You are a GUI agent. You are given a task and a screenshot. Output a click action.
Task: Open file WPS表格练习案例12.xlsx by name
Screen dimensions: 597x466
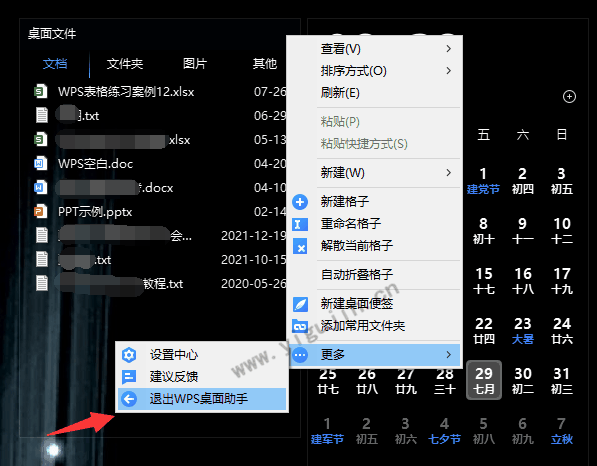click(x=126, y=92)
